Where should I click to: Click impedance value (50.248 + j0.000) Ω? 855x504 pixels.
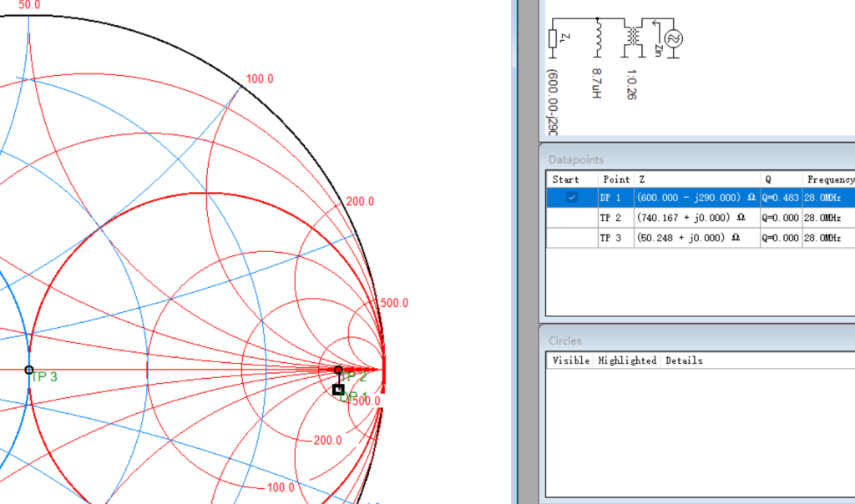click(688, 238)
